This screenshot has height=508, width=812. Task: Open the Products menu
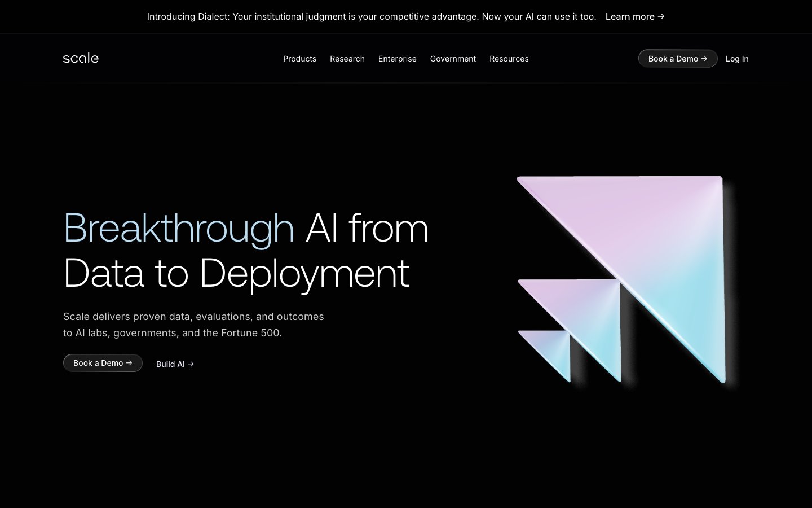pyautogui.click(x=299, y=59)
